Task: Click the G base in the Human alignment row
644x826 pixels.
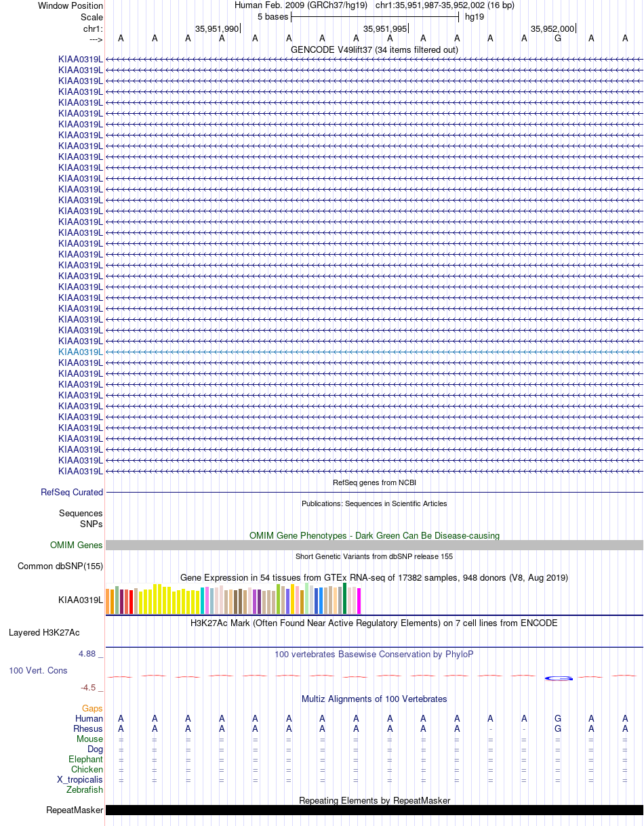Action: [558, 719]
